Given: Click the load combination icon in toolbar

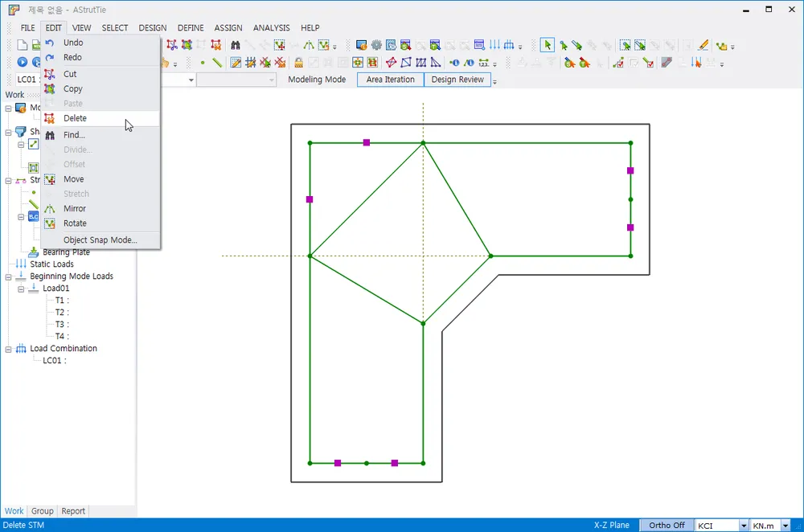Looking at the screenshot, I should coord(509,45).
